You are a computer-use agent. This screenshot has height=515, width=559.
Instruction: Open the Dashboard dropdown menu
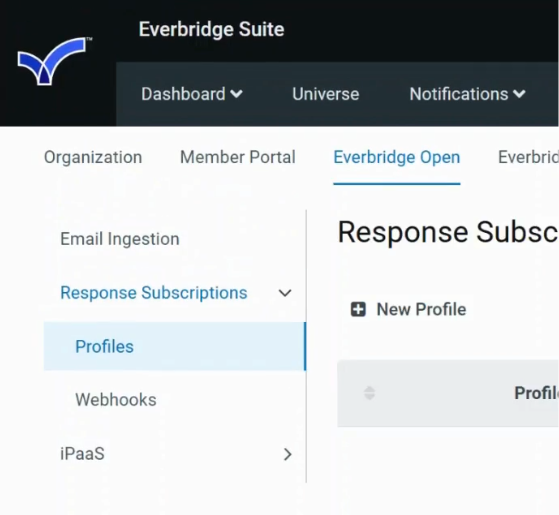point(192,94)
